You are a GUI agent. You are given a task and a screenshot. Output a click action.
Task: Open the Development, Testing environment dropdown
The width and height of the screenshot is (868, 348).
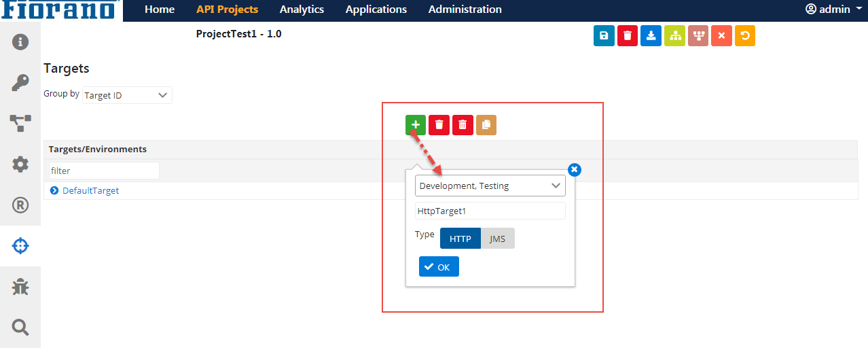[x=490, y=186]
